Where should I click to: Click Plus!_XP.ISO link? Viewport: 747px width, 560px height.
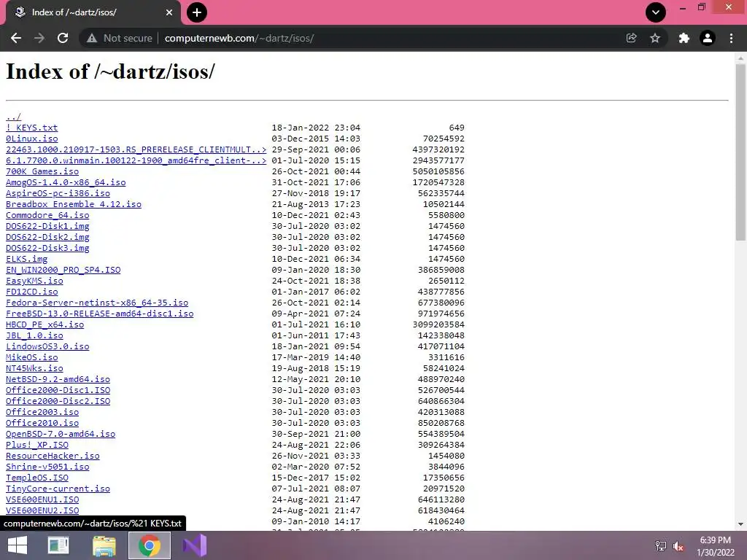tap(36, 446)
